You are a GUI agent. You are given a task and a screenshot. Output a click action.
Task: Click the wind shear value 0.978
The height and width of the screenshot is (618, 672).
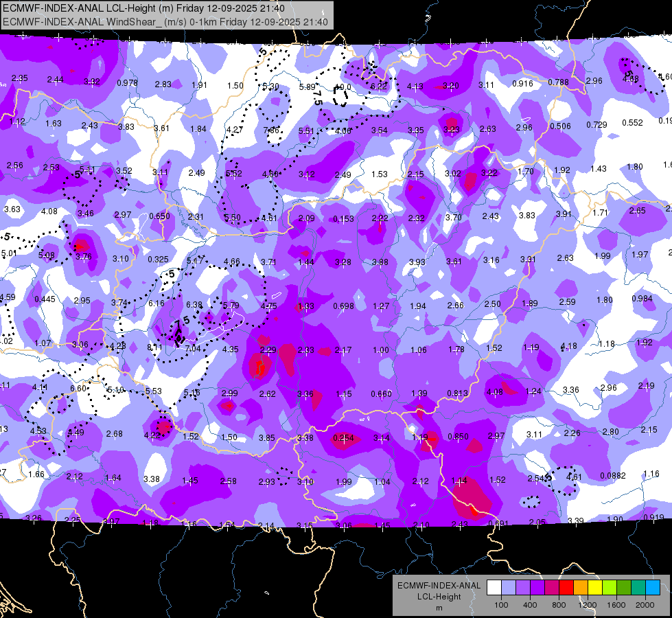(127, 83)
